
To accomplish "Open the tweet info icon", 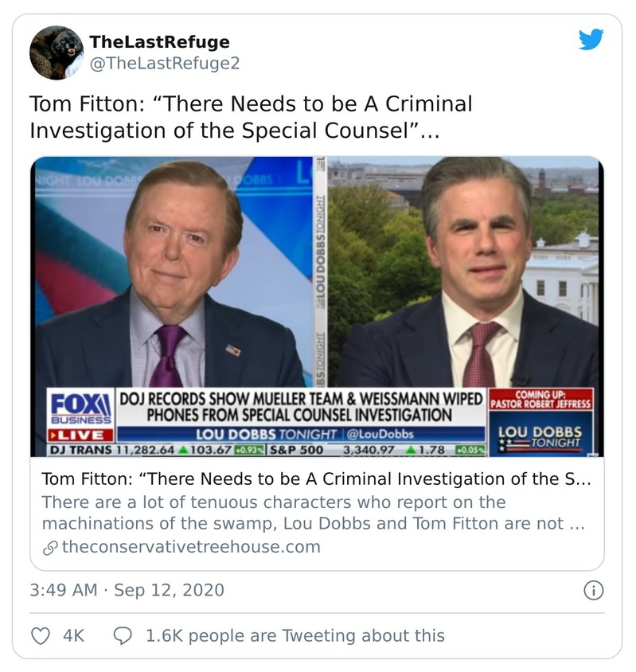I will pyautogui.click(x=593, y=590).
